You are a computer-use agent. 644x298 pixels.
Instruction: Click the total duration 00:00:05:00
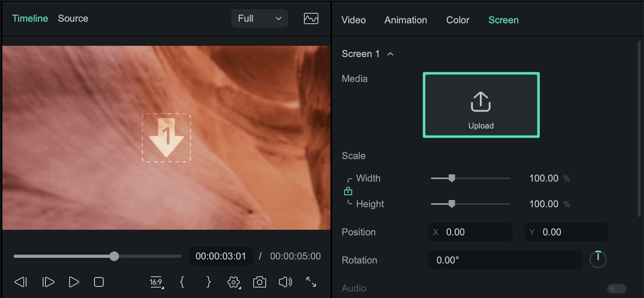pyautogui.click(x=295, y=256)
